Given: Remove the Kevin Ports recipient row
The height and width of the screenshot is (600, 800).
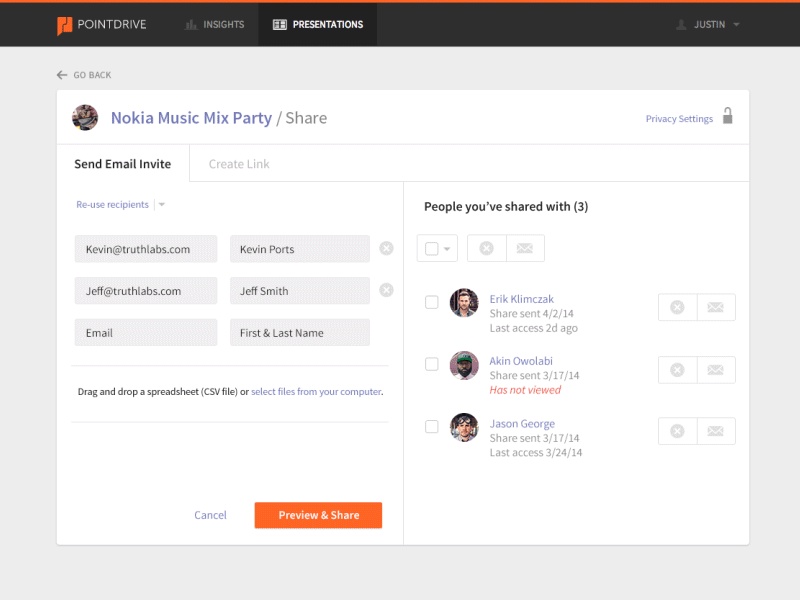Looking at the screenshot, I should pyautogui.click(x=386, y=249).
